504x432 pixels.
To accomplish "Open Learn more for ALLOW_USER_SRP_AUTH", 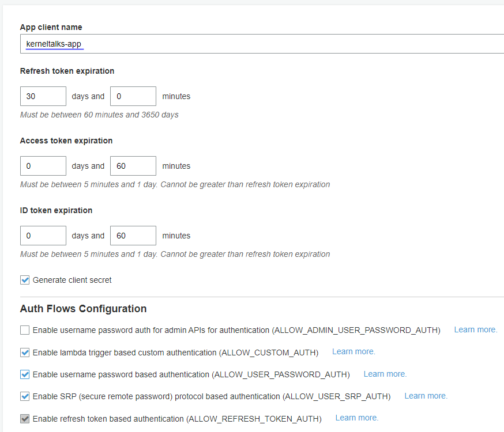I will [x=426, y=396].
